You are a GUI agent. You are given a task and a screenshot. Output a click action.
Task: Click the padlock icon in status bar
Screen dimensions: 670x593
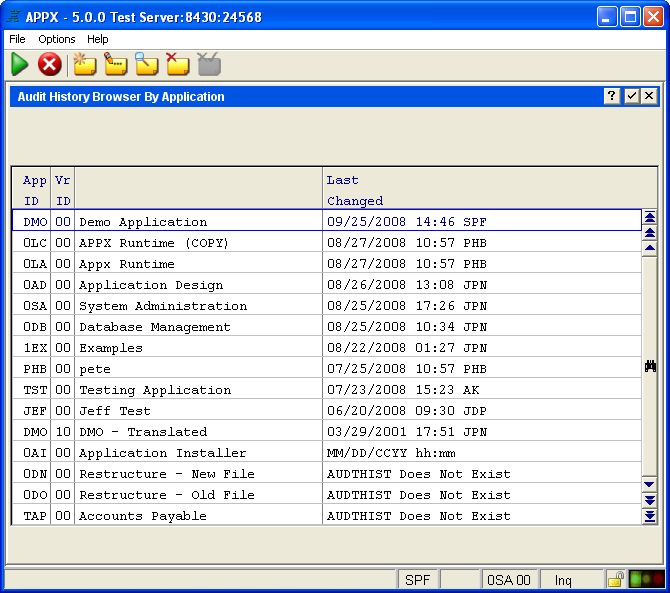click(x=615, y=579)
